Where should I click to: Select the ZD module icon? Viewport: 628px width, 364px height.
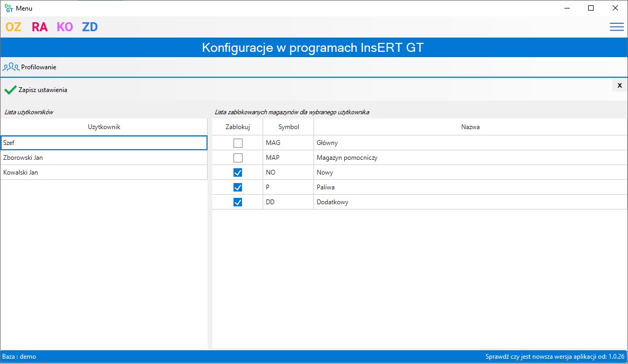[x=89, y=26]
